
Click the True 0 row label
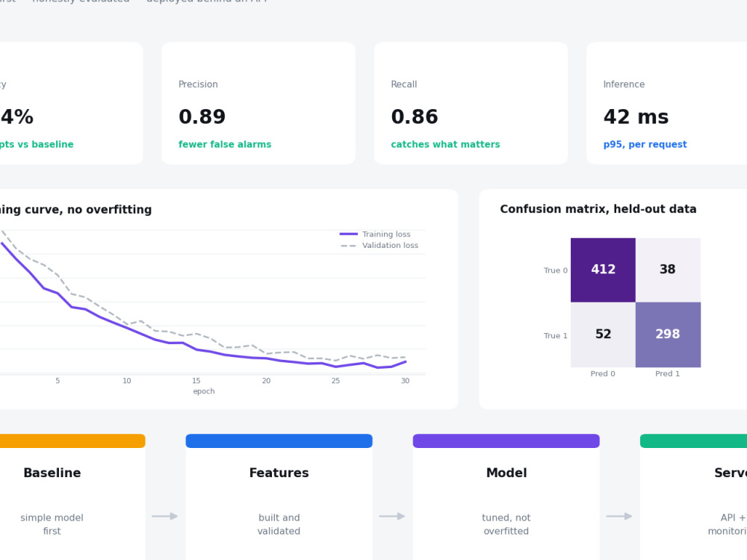556,270
